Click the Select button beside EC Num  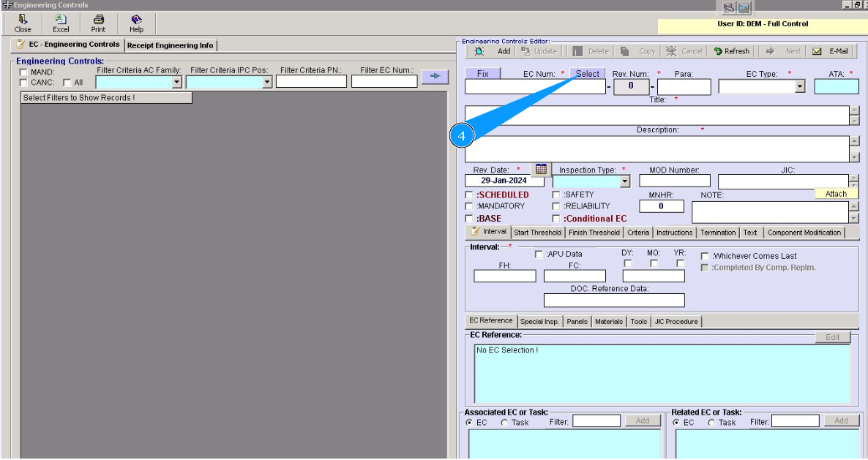click(587, 74)
